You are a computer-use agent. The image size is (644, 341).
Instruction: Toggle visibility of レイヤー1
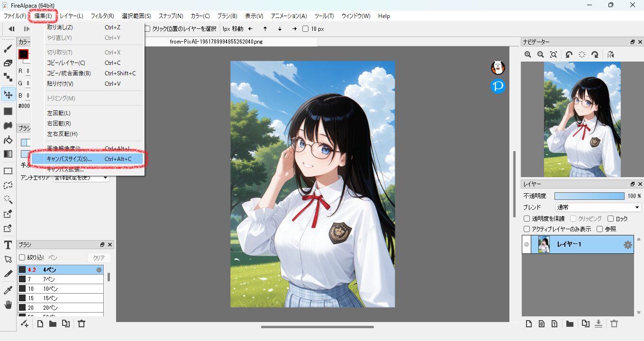(526, 245)
